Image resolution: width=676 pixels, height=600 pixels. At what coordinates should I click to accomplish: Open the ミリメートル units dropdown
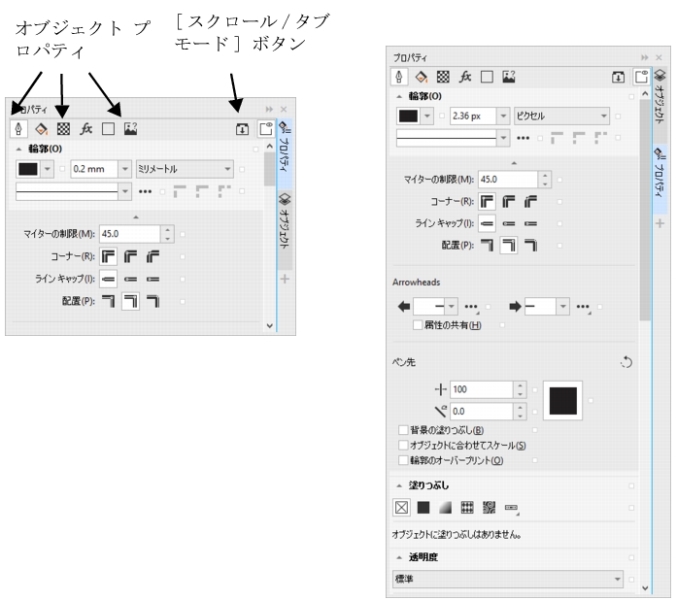click(226, 170)
